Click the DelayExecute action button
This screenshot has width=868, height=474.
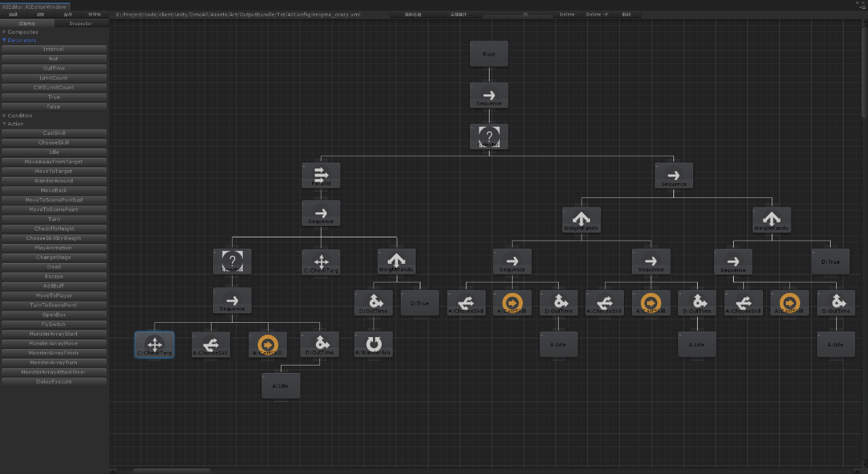point(54,381)
